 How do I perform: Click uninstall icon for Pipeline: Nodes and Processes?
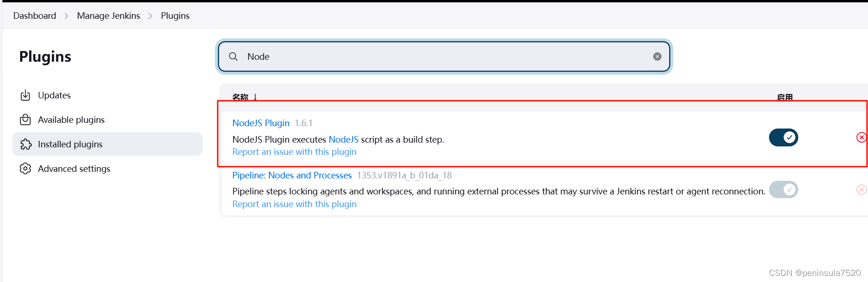(x=861, y=190)
